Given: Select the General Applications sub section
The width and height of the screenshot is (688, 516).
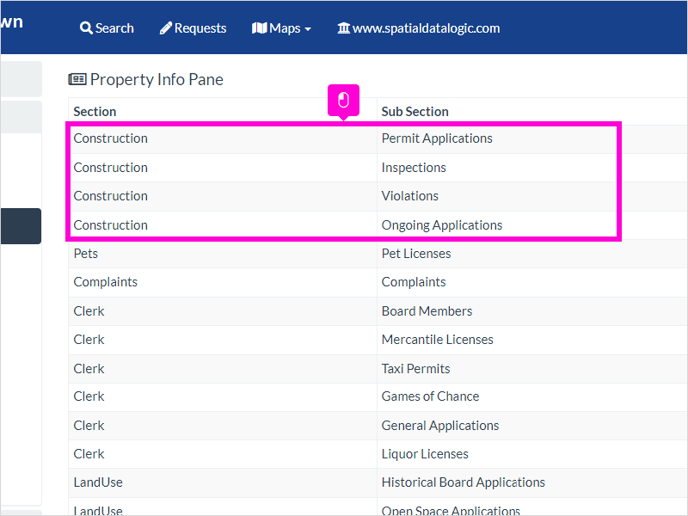Looking at the screenshot, I should pyautogui.click(x=440, y=426).
